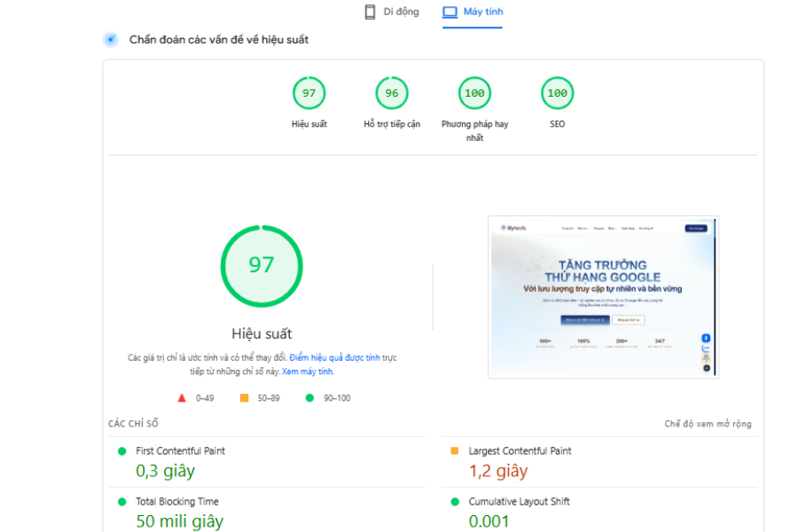The image size is (798, 532).
Task: Click the green dot beside First Contentful Paint
Action: coord(122,451)
